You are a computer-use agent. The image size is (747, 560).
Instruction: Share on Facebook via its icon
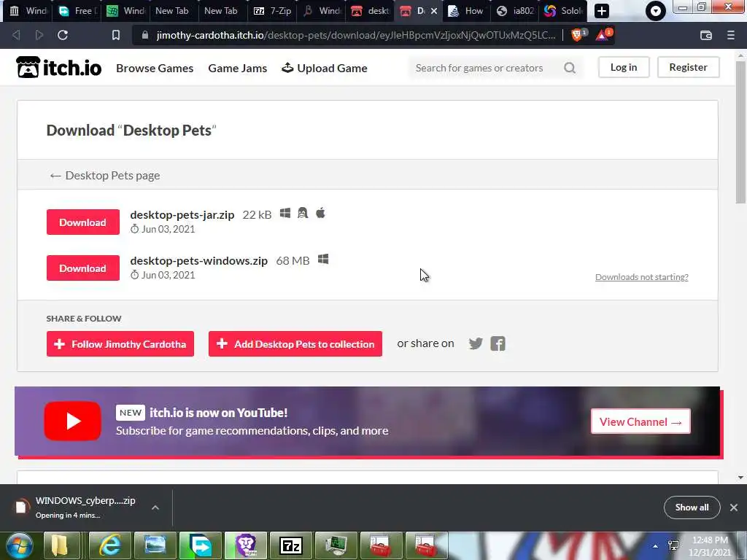[498, 343]
